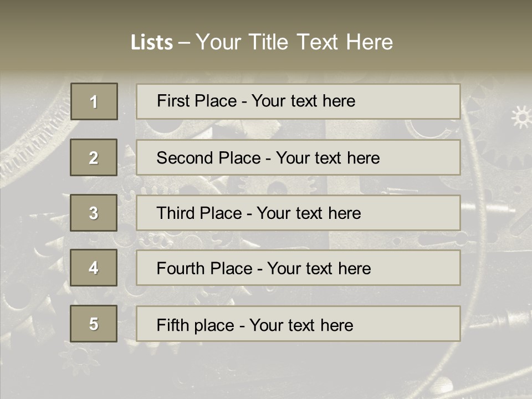Click 'Your text here' in First Place row
Viewport: 532px width, 399px height.
303,101
